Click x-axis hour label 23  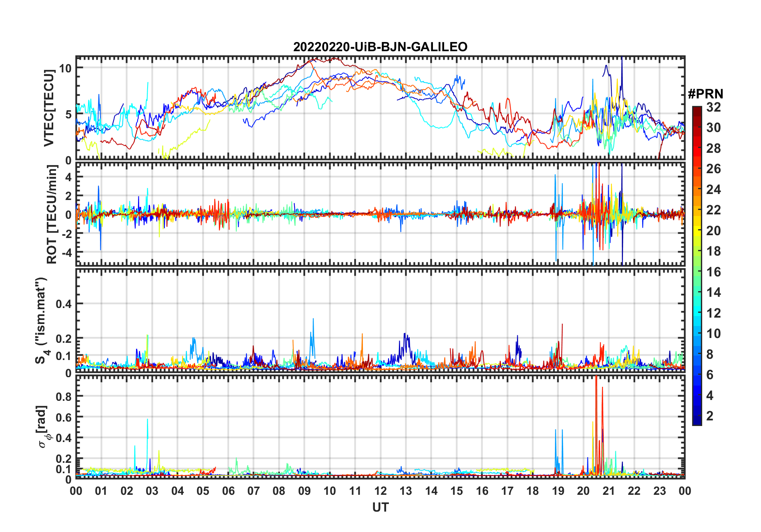[659, 491]
